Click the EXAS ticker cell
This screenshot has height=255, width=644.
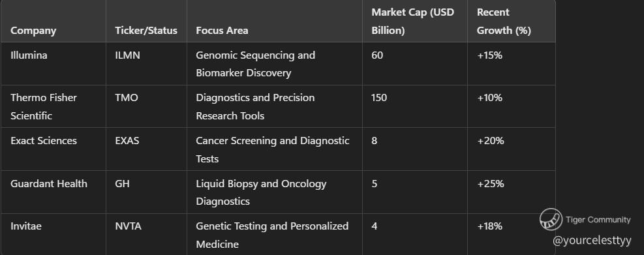tap(127, 140)
